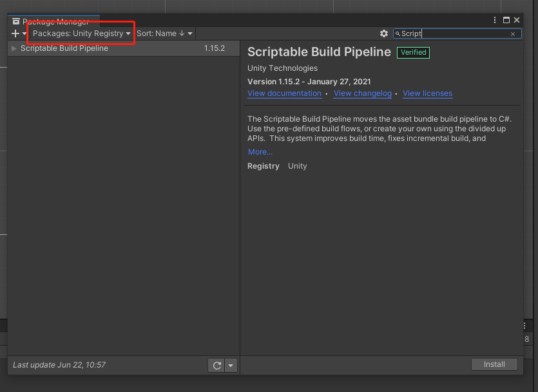Click the refresh packages icon
The width and height of the screenshot is (538, 392).
(216, 365)
